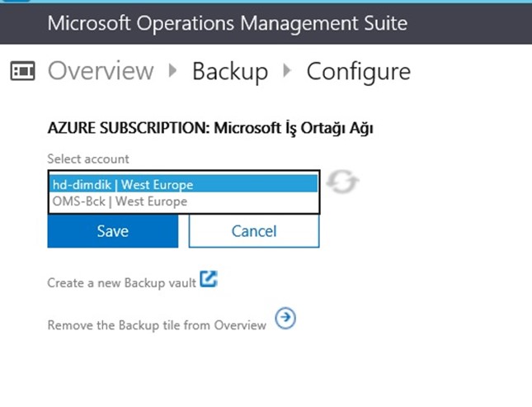Image resolution: width=532 pixels, height=407 pixels.
Task: Open the external link icon beside Backup vault
Action: (209, 279)
